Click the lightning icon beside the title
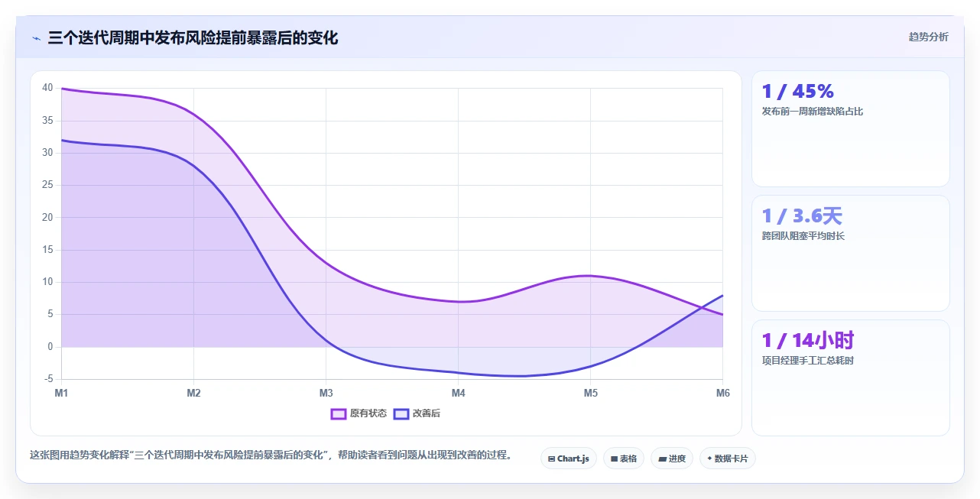This screenshot has height=499, width=980. (37, 38)
